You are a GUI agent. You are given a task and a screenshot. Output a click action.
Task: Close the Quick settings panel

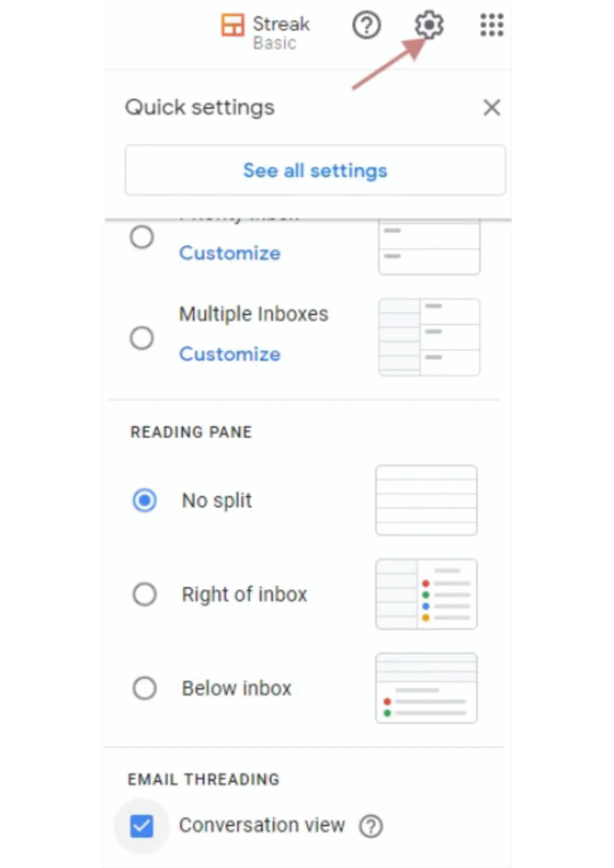[x=492, y=107]
